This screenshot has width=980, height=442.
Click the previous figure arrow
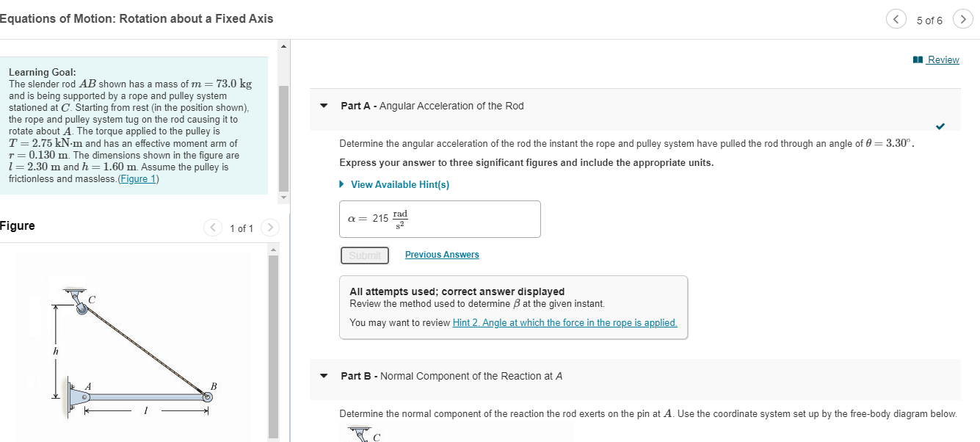click(213, 228)
